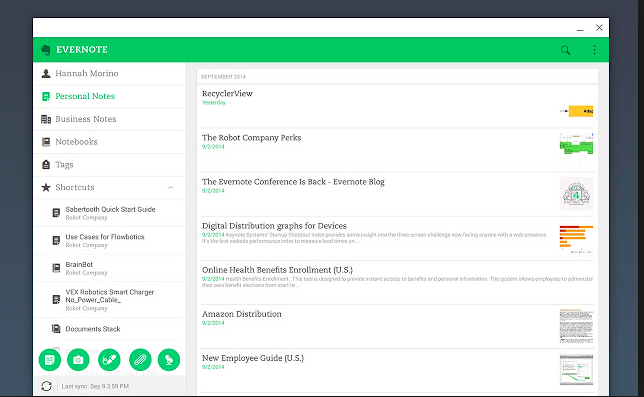The height and width of the screenshot is (397, 644).
Task: Open Hannah Morino account entry
Action: tap(110, 73)
